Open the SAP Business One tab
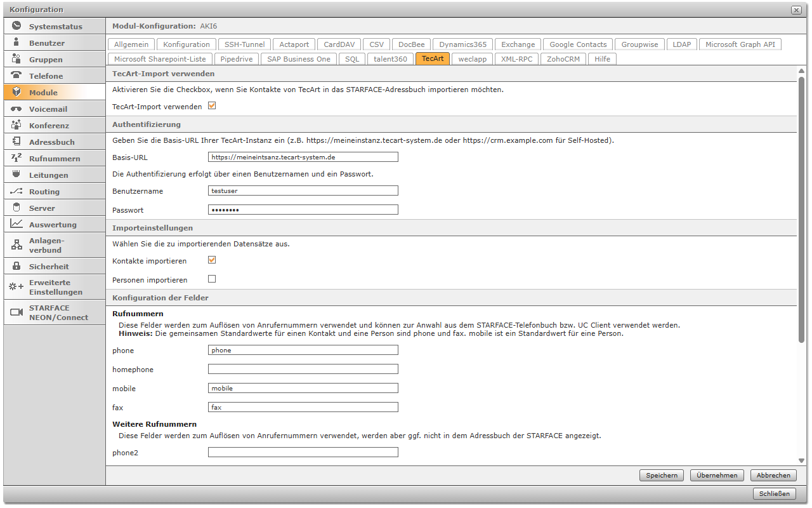The height and width of the screenshot is (508, 812). (x=299, y=59)
